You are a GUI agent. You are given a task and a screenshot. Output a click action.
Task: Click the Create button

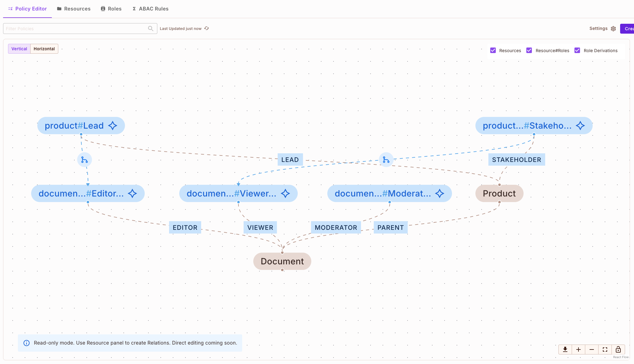click(x=628, y=29)
